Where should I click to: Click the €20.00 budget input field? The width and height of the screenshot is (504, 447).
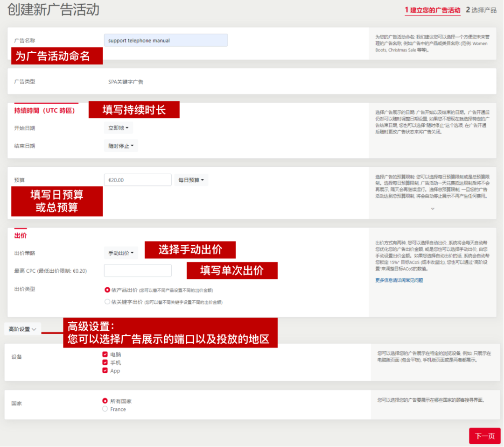[137, 180]
